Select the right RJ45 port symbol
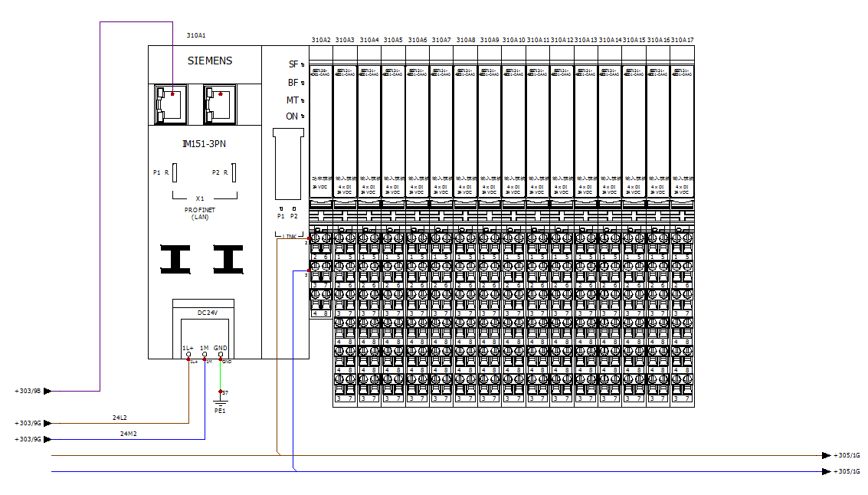Screen dimensions: 868x495 (219, 104)
